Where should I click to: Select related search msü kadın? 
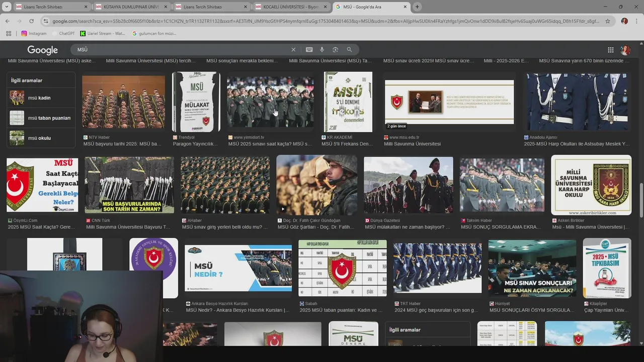click(41, 98)
